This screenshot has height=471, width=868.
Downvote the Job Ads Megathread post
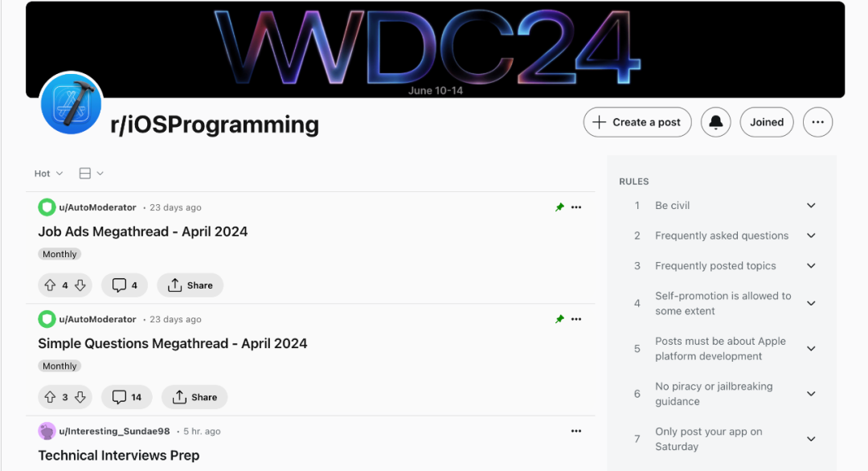tap(80, 285)
